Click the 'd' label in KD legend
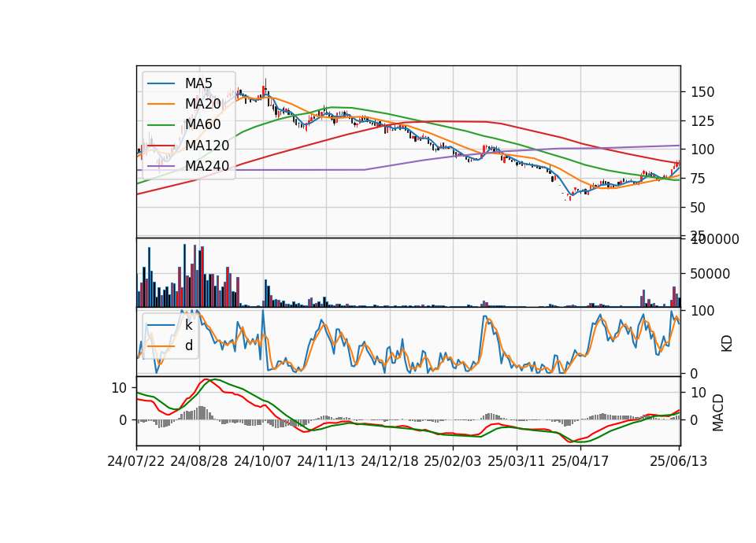 coord(189,345)
